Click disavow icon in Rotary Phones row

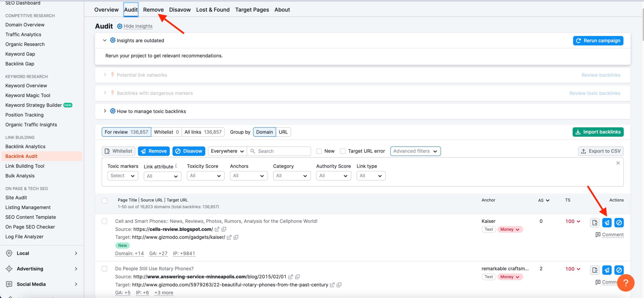[619, 270]
